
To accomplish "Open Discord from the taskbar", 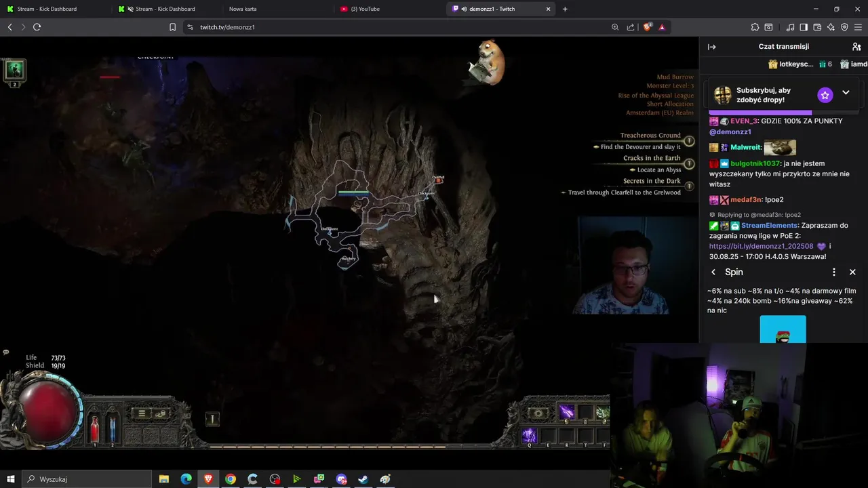I will point(341,479).
